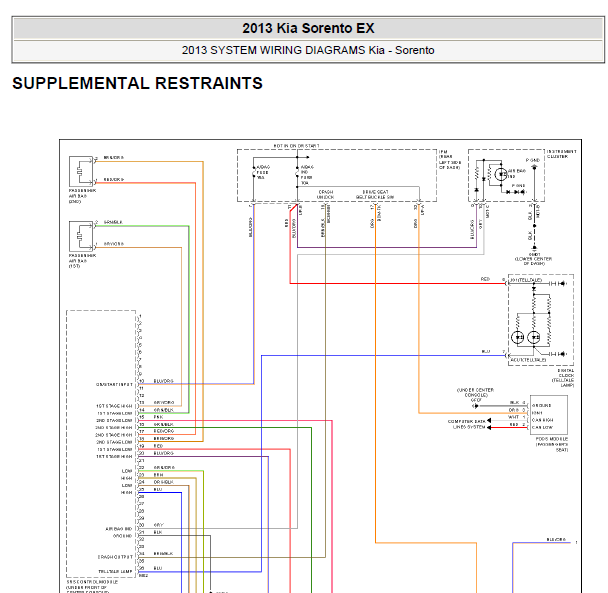Click 'PNK' wire label at pin 15
The height and width of the screenshot is (593, 608).
158,417
